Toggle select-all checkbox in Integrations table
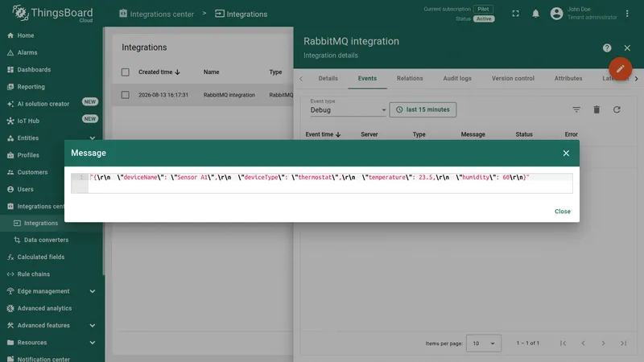The height and width of the screenshot is (362, 644). [x=126, y=72]
